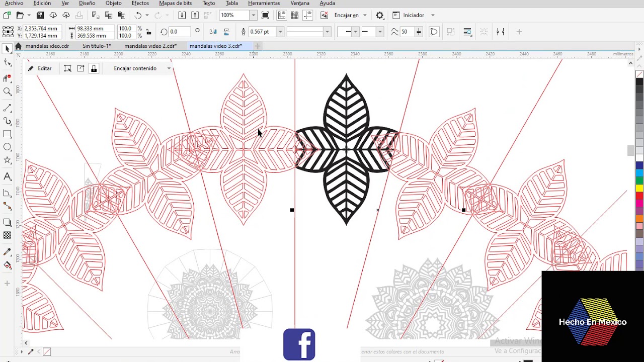Click the Copy icon in toolbar
Viewport: 644px width, 362px height.
click(x=109, y=15)
